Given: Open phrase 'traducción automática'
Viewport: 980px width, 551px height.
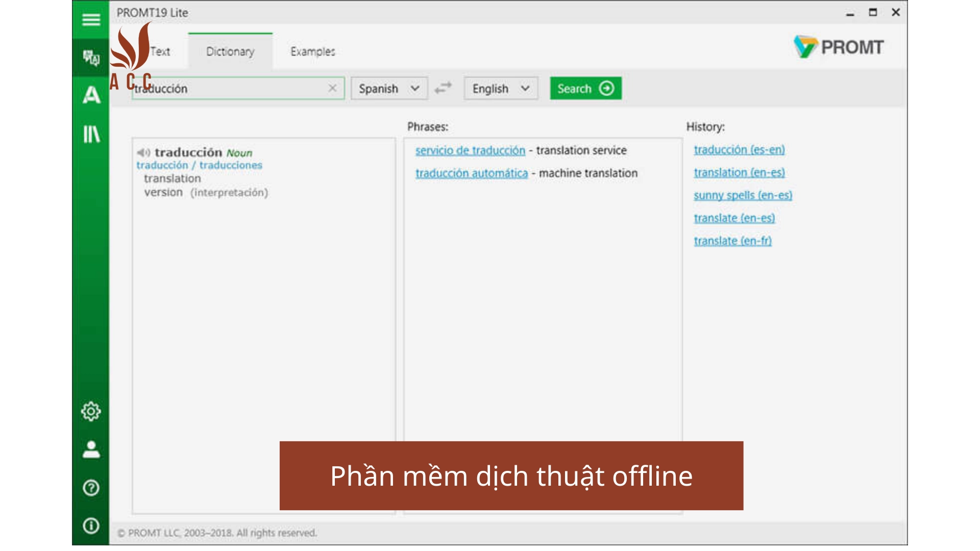Looking at the screenshot, I should click(x=472, y=173).
